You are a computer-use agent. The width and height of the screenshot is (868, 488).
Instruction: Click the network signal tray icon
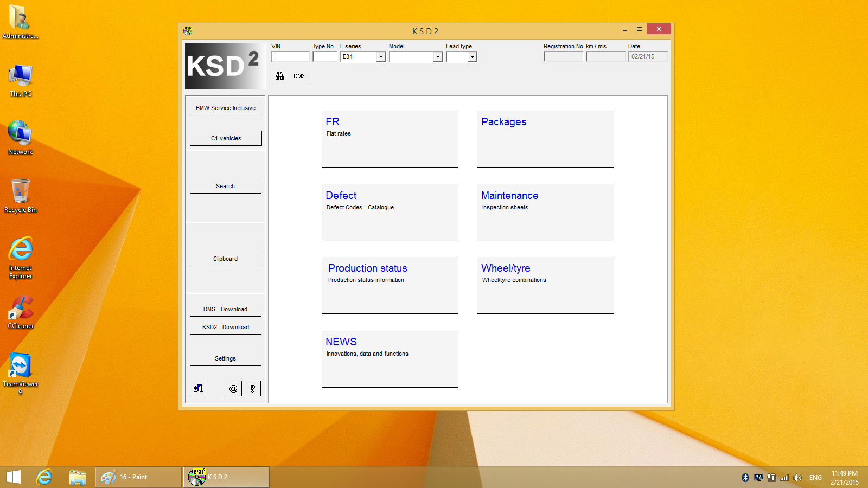[784, 478]
